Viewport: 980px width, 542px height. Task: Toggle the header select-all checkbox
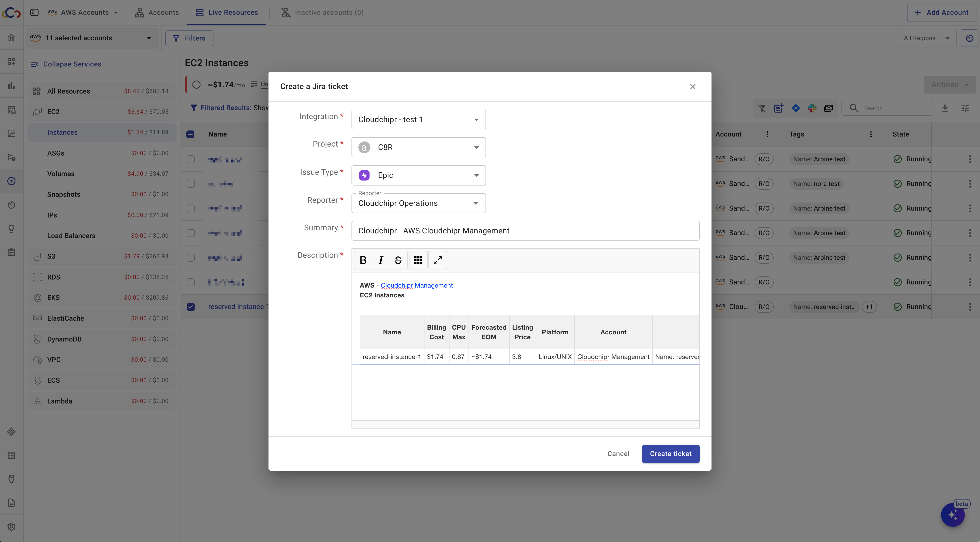pos(190,134)
